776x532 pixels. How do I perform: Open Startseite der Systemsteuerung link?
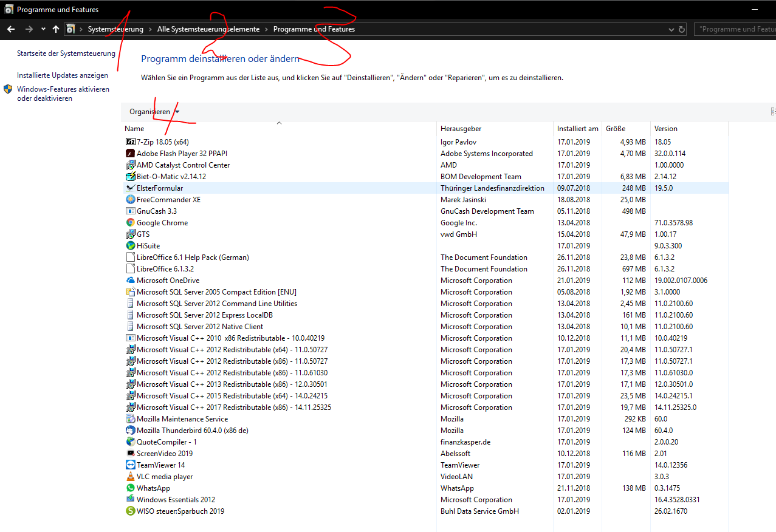[66, 53]
